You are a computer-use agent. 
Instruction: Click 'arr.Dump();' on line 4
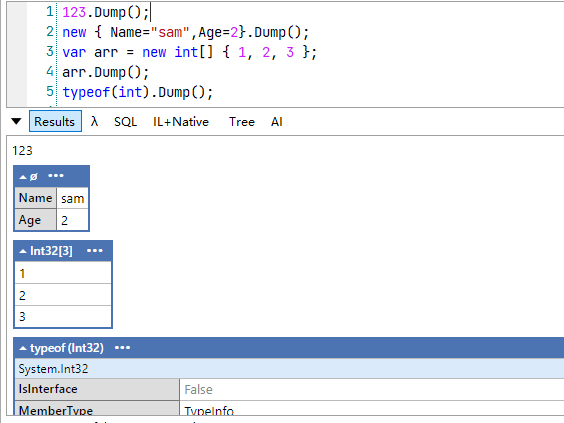pos(106,72)
